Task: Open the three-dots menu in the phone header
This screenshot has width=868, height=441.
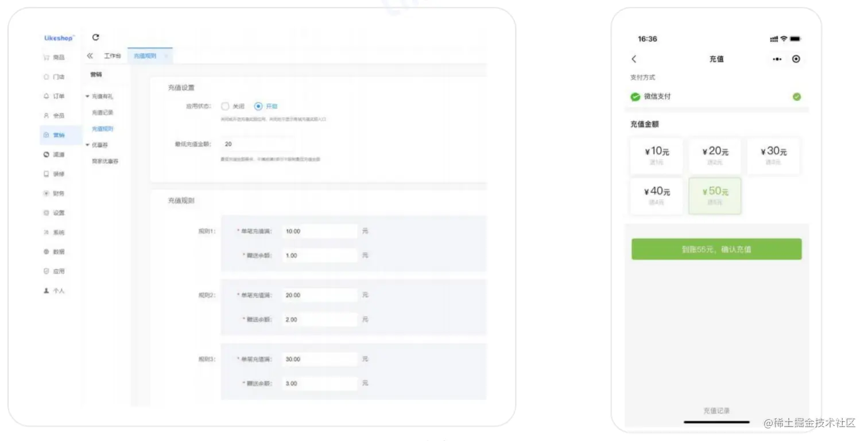Action: coord(777,59)
